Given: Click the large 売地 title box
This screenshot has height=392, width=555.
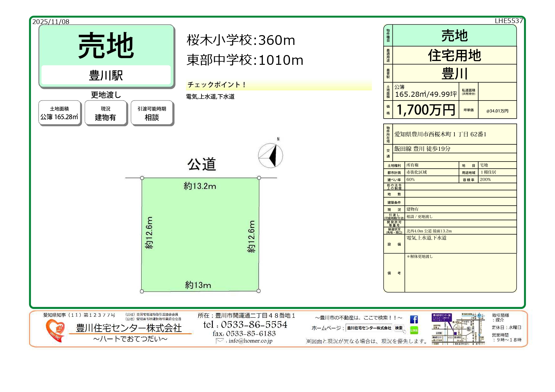Looking at the screenshot, I should point(106,46).
